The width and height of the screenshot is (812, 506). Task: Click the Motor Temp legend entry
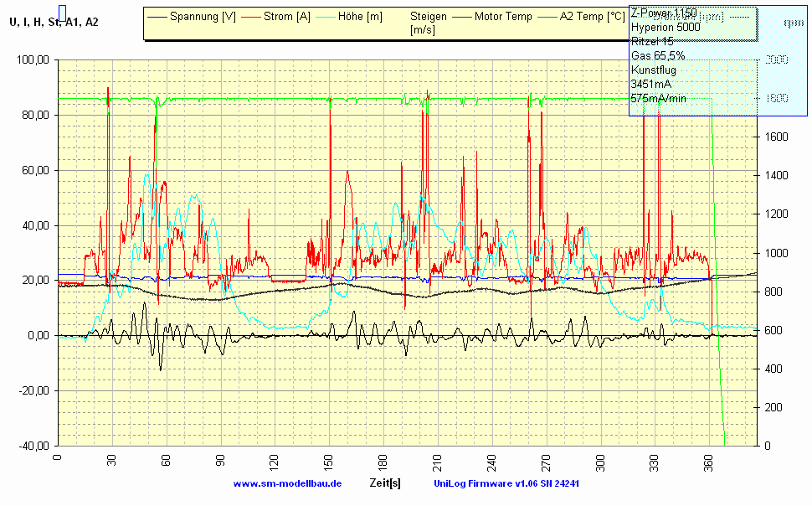tap(502, 17)
